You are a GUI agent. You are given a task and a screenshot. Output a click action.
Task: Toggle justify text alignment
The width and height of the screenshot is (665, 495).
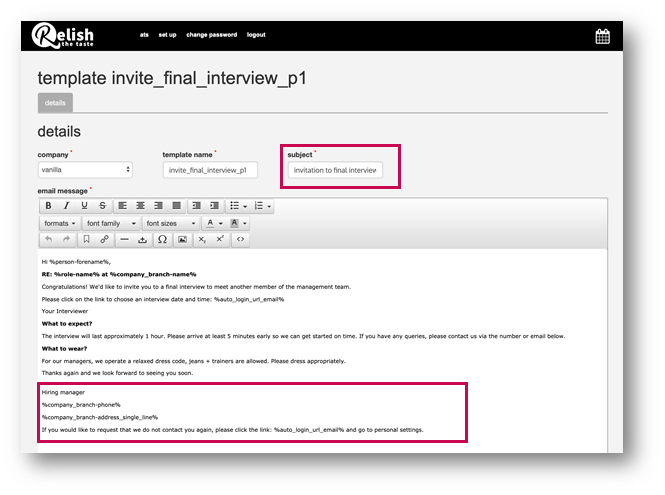(176, 206)
